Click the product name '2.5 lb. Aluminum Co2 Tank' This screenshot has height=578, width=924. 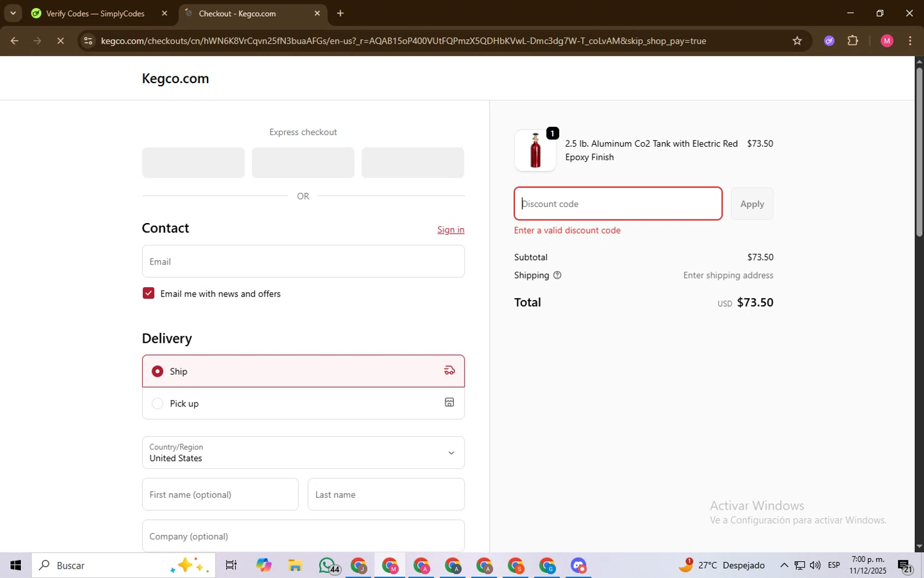(x=651, y=150)
